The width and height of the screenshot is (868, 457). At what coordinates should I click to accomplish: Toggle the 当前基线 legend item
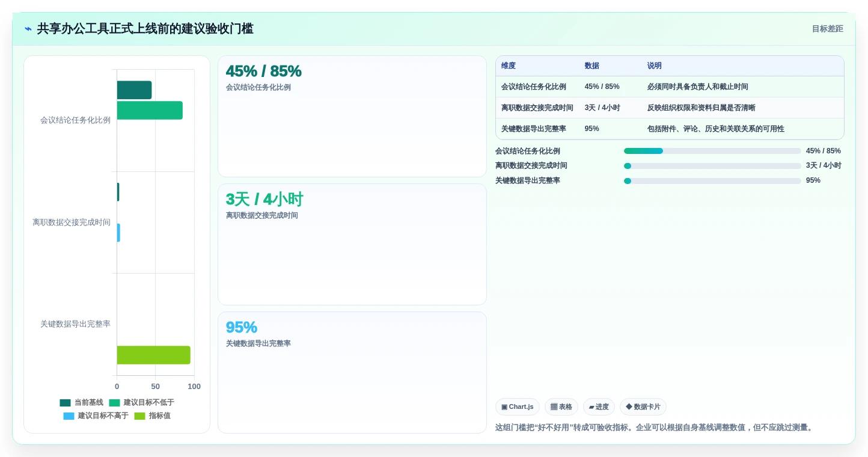[x=82, y=402]
